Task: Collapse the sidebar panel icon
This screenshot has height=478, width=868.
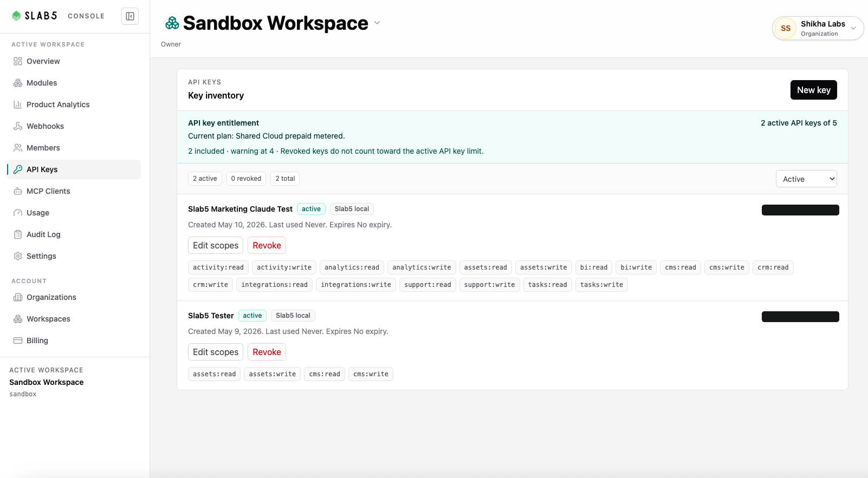Action: [x=130, y=16]
